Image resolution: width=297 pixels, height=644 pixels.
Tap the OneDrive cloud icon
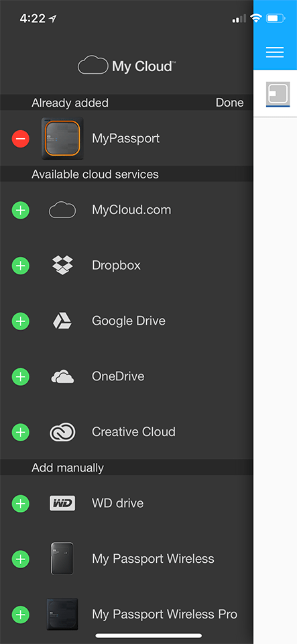click(x=62, y=376)
